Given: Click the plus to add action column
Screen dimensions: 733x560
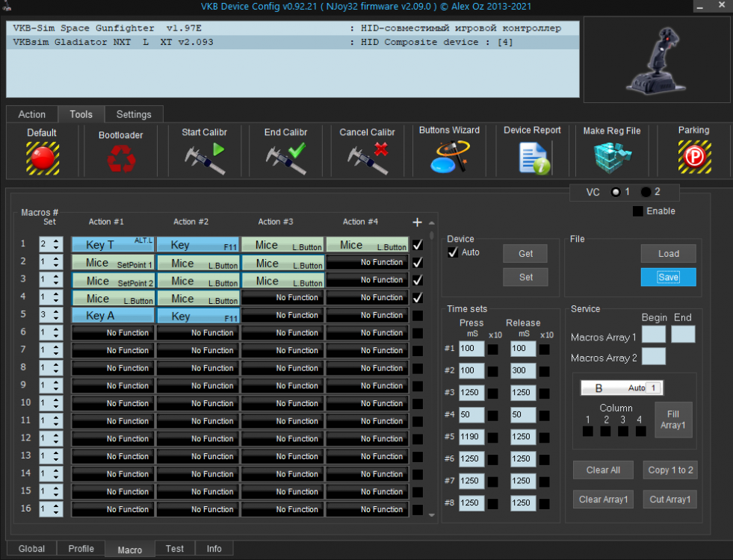Looking at the screenshot, I should [x=417, y=223].
